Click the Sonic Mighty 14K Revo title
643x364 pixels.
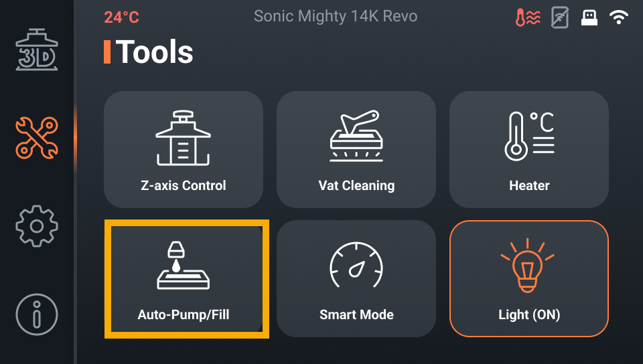point(336,17)
